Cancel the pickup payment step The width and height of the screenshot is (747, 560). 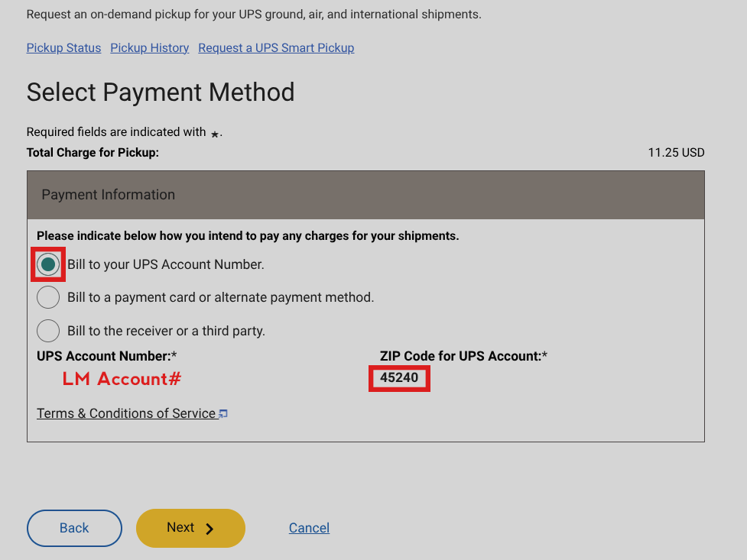coord(309,528)
